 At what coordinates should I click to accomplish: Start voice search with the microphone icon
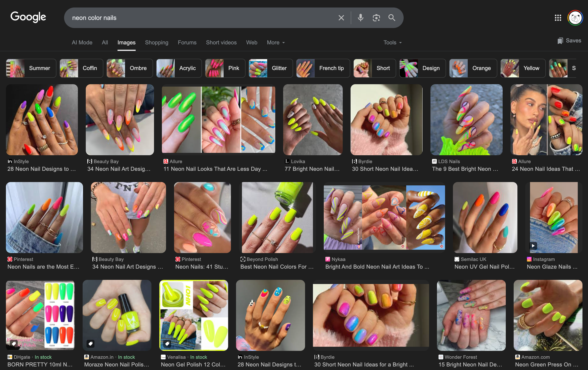360,18
